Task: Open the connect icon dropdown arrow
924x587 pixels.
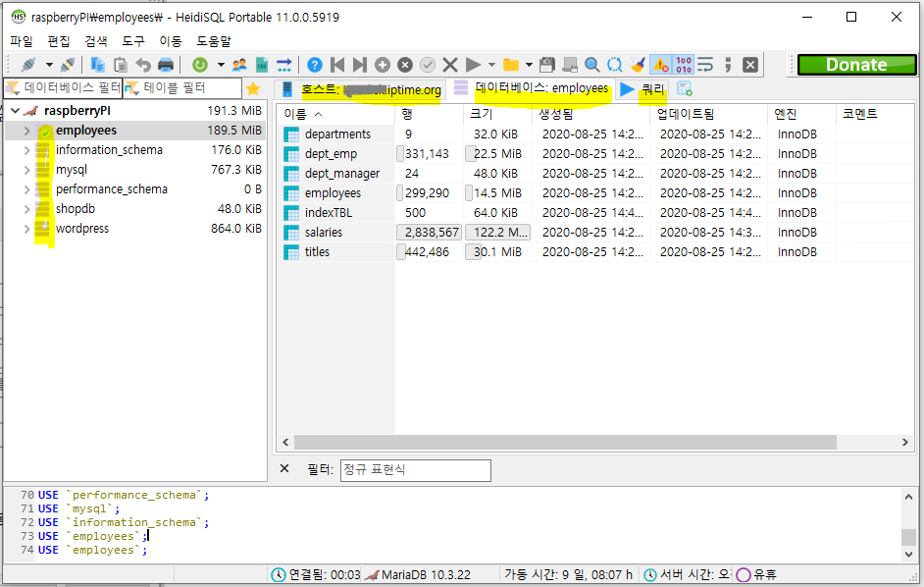Action: [x=49, y=65]
